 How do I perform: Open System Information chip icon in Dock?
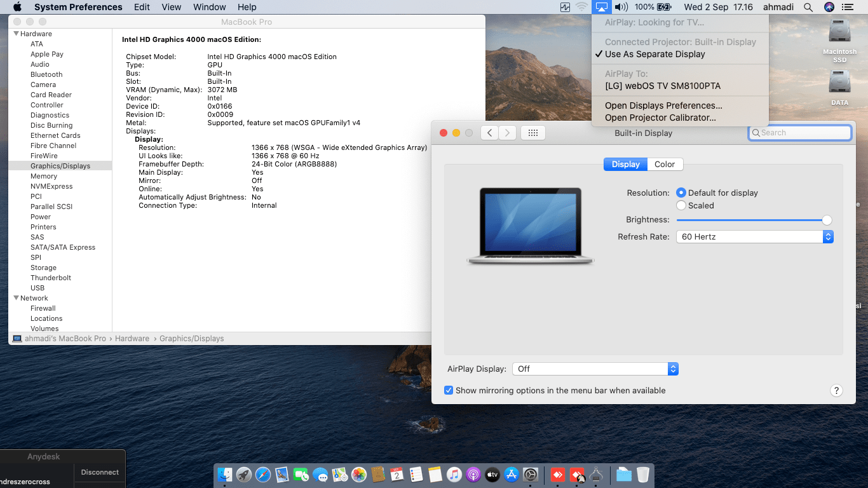tap(596, 475)
